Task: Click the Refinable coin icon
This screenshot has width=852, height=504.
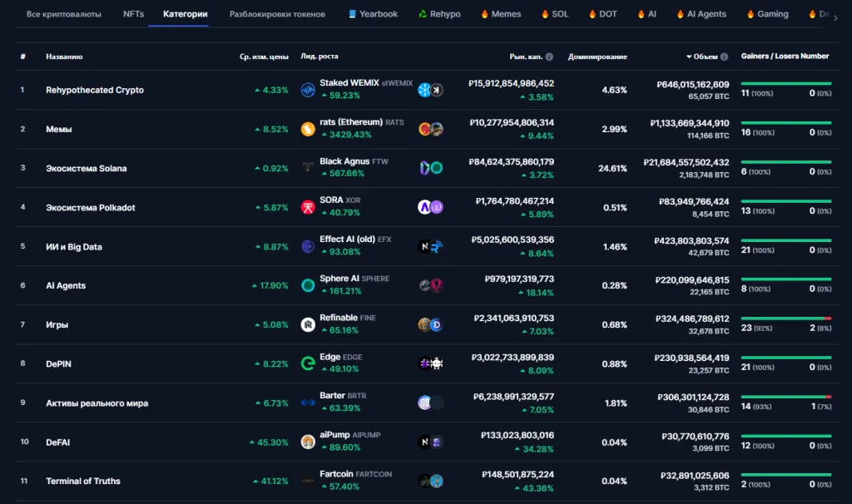Action: (x=308, y=324)
